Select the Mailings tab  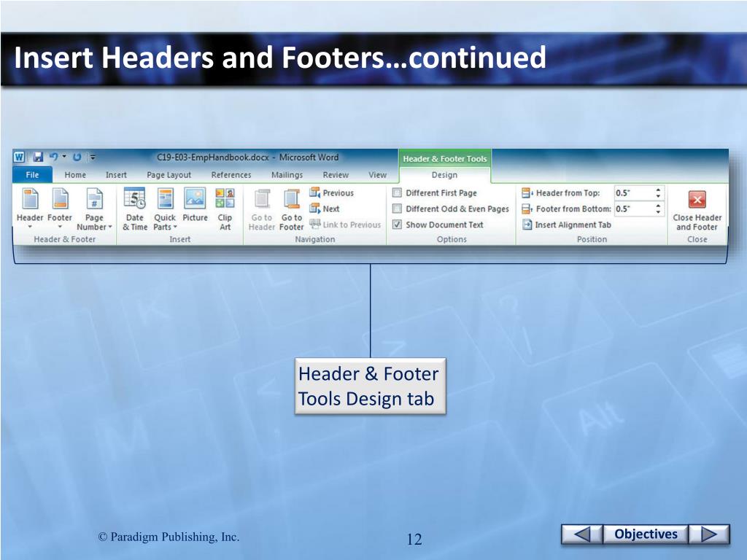287,175
